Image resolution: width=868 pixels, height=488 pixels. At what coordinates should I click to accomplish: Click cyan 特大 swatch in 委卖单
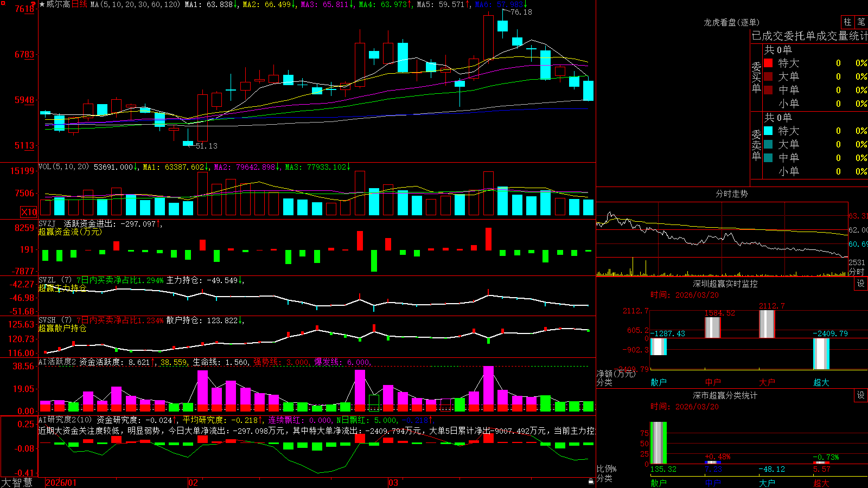point(768,131)
